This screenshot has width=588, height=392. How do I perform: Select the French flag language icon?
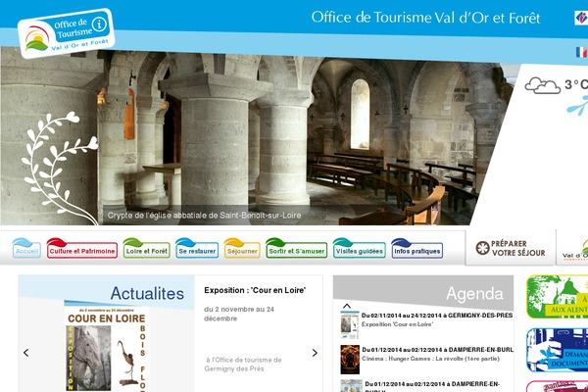pyautogui.click(x=581, y=52)
